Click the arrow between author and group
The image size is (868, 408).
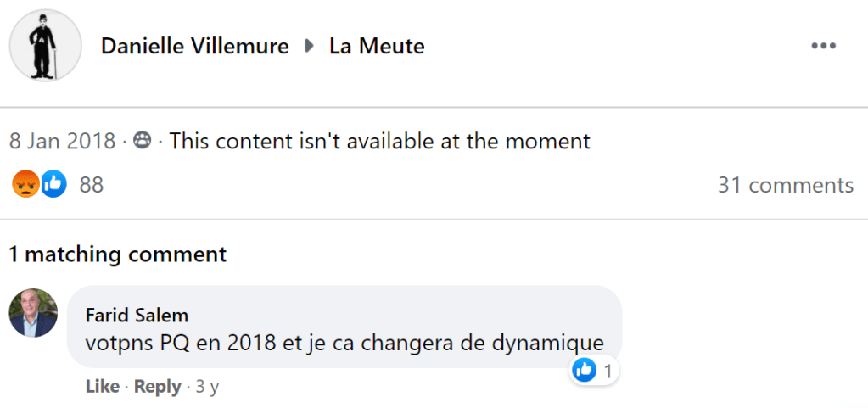pos(309,46)
